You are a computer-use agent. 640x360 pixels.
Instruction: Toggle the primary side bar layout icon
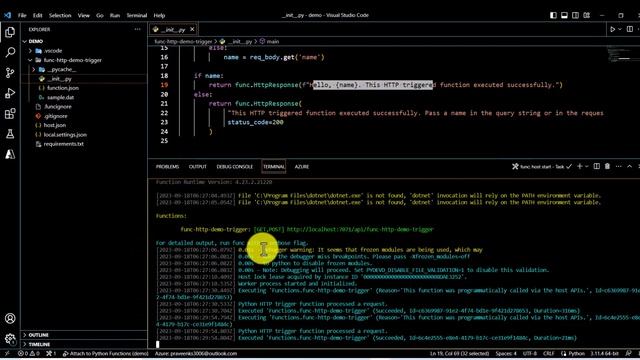[x=553, y=15]
